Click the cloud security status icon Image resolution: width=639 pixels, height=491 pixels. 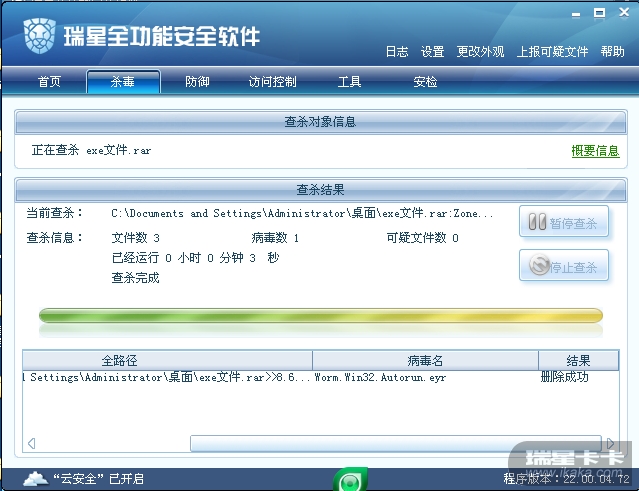(36, 478)
